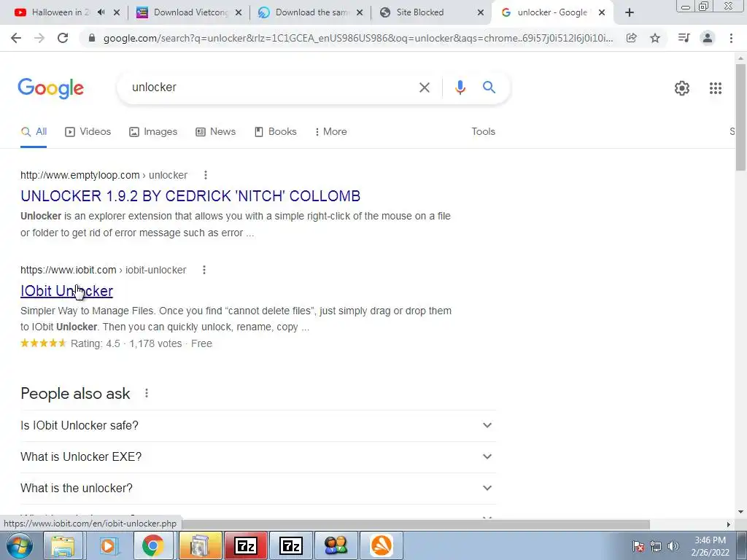Viewport: 747px width, 560px height.
Task: Open the IObit Unlocker result link
Action: coord(66,291)
